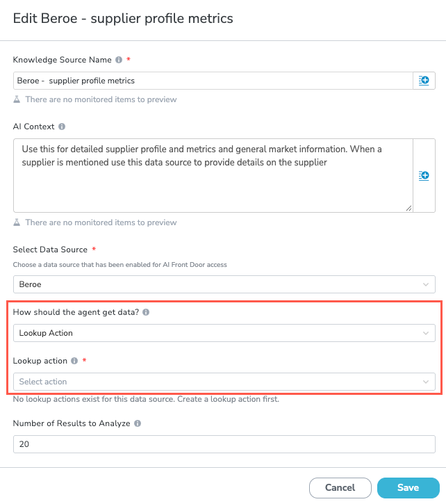
Task: Click resize handle of AI Context textarea
Action: click(x=408, y=209)
